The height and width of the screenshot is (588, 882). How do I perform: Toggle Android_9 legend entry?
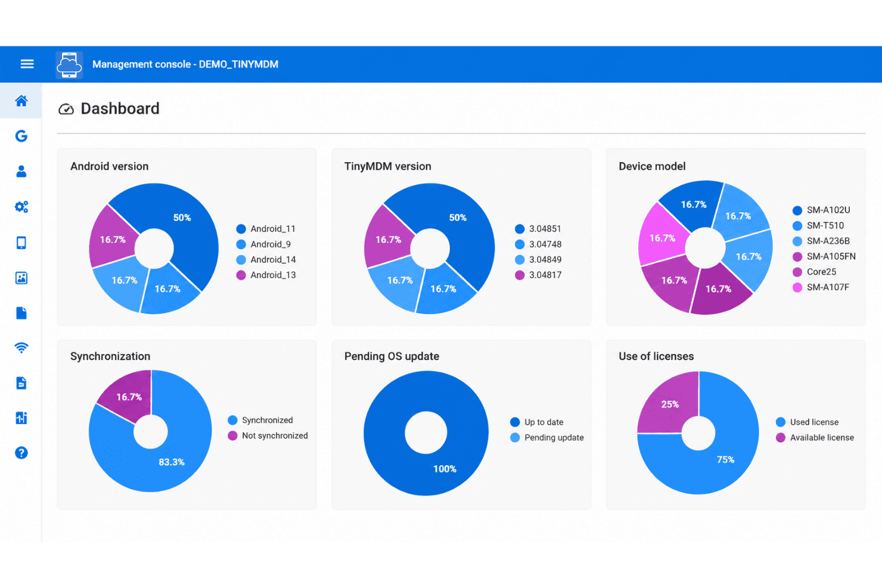pos(263,244)
